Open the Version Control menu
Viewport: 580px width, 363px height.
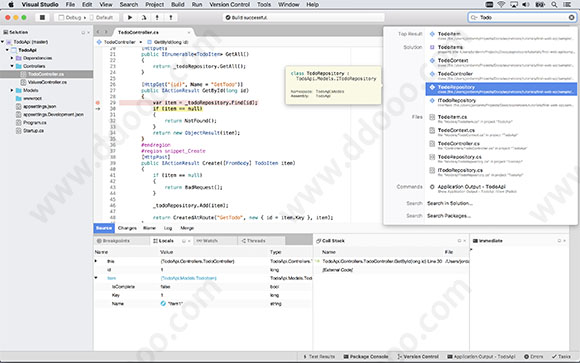click(229, 4)
